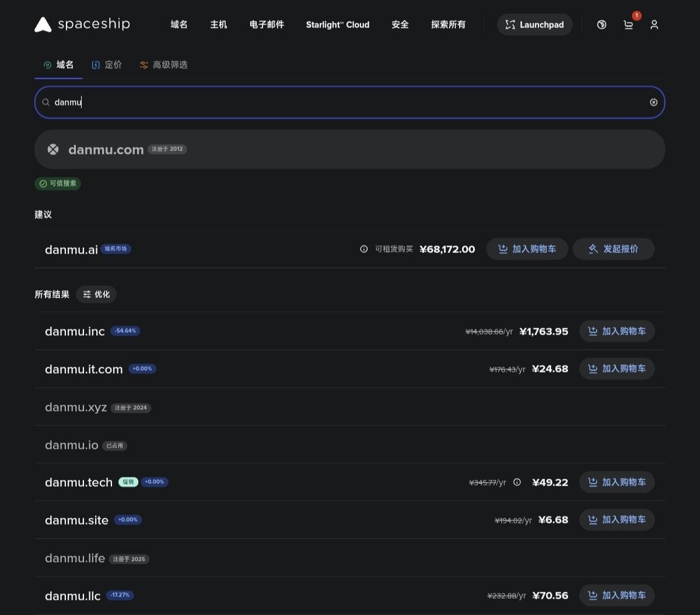Open the currency selector icon
700x615 pixels.
click(602, 24)
